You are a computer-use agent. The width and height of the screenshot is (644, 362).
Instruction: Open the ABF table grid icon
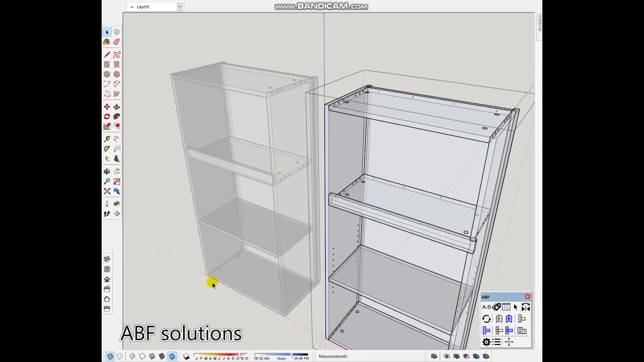pos(506,307)
